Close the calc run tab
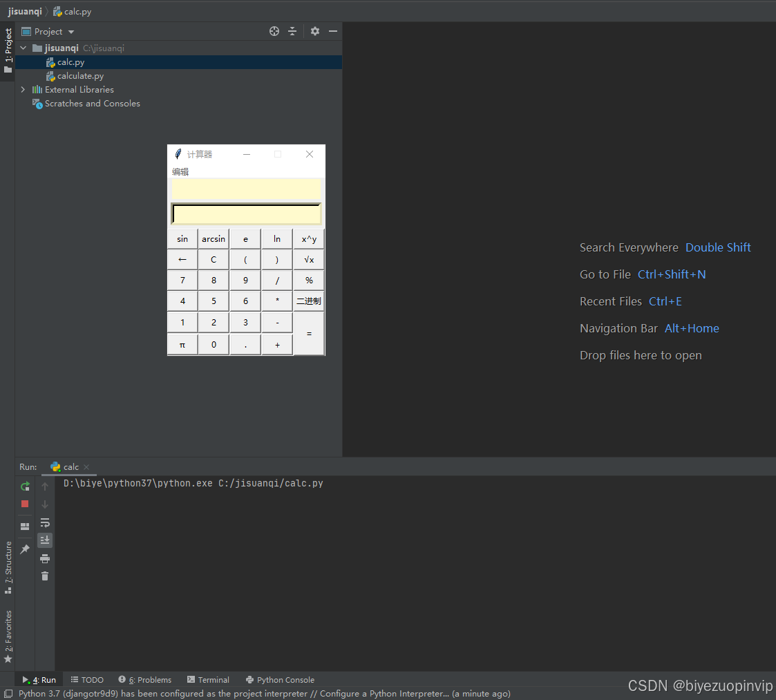 coord(86,467)
